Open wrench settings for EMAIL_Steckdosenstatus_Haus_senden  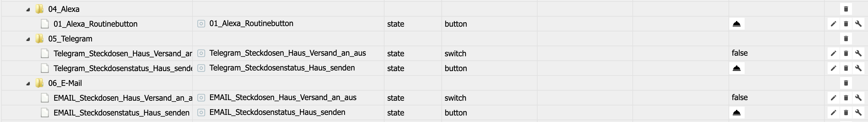[x=858, y=113]
